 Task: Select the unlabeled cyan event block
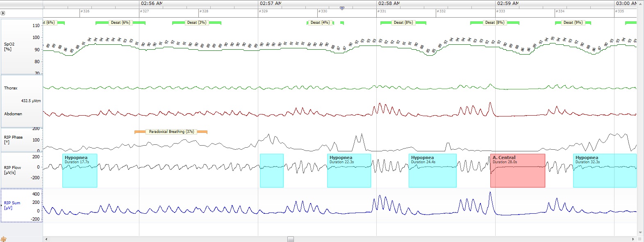tap(272, 171)
